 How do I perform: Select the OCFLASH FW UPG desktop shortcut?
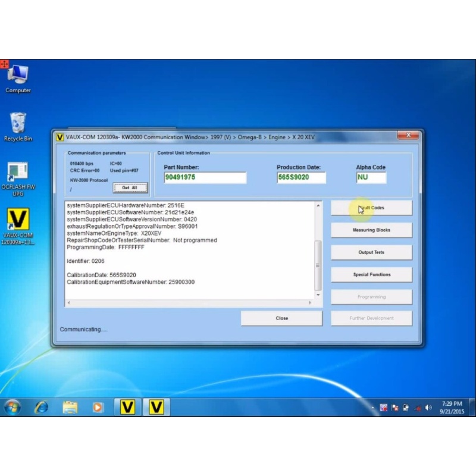click(18, 179)
